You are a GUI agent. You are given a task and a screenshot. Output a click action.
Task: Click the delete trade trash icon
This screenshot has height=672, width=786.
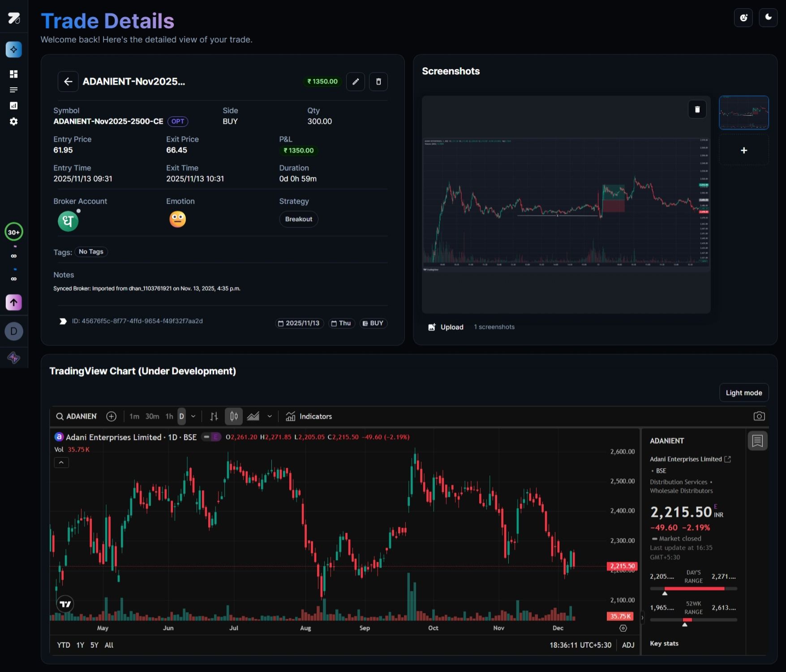pos(378,82)
